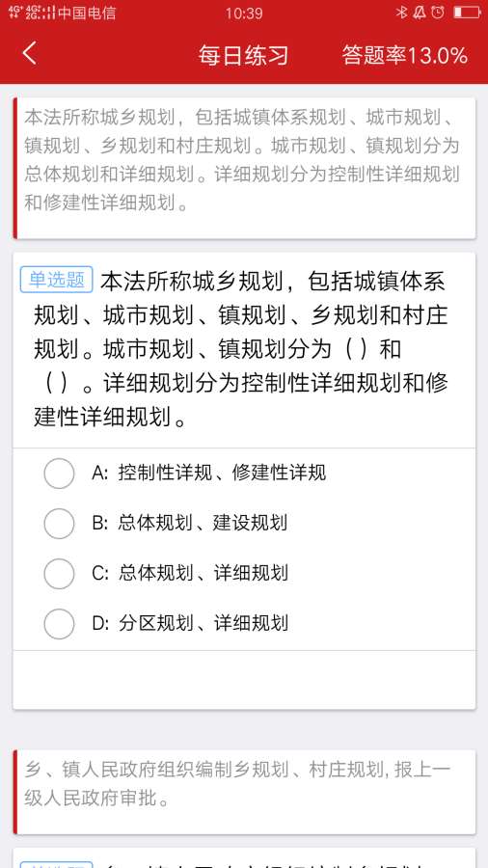Tap the signal strength status icon
Screen dimensions: 488x868
[x=32, y=13]
